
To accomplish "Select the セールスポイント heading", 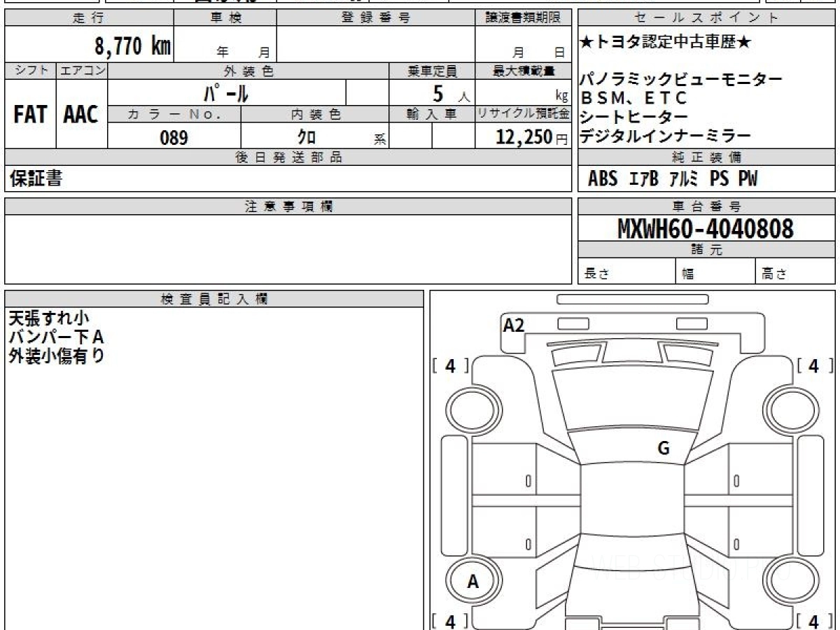I will (x=706, y=18).
